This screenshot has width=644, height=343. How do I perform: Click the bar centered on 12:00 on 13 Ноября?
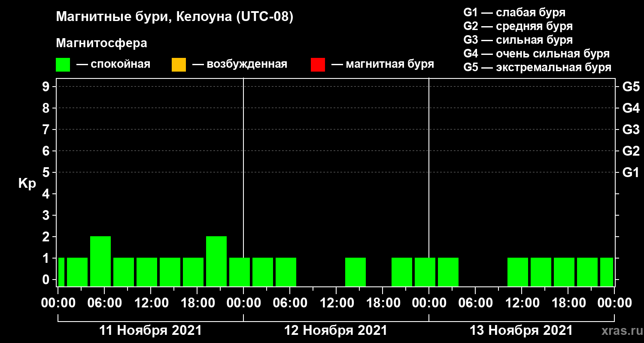tap(518, 272)
